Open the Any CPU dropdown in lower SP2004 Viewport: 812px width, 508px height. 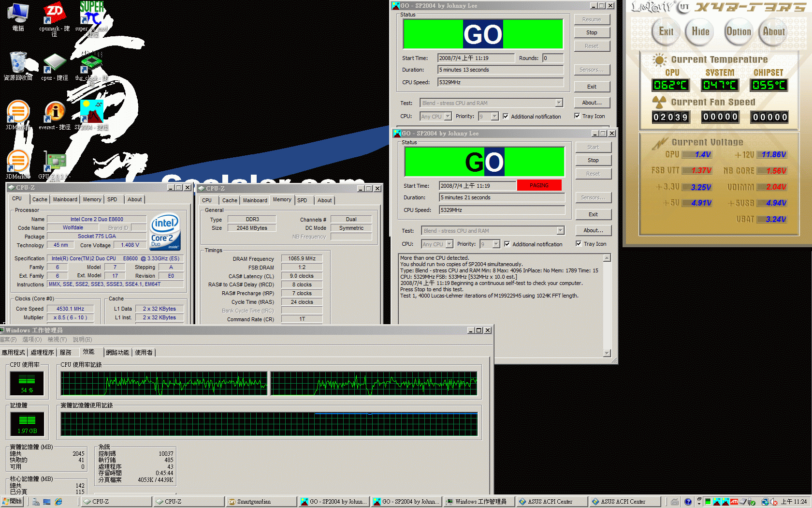[449, 244]
